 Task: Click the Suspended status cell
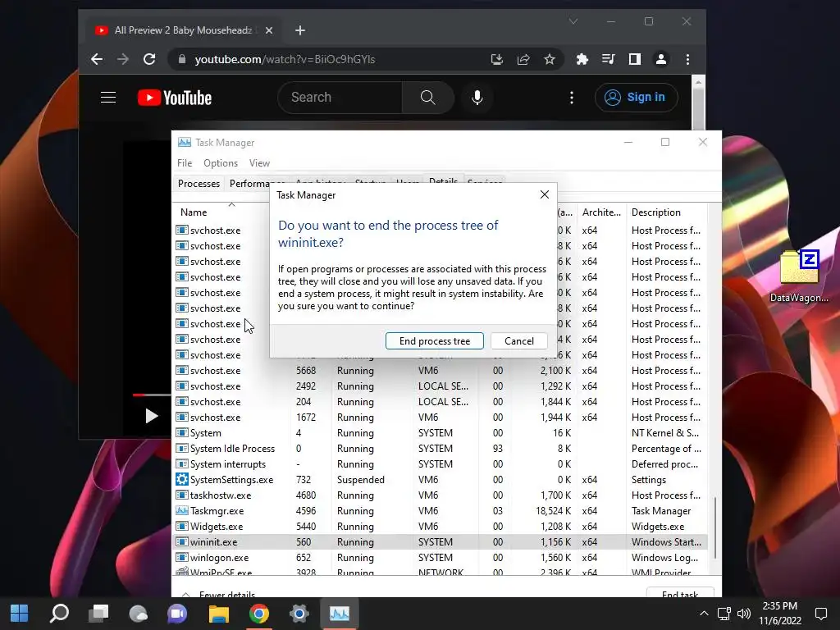click(x=361, y=479)
